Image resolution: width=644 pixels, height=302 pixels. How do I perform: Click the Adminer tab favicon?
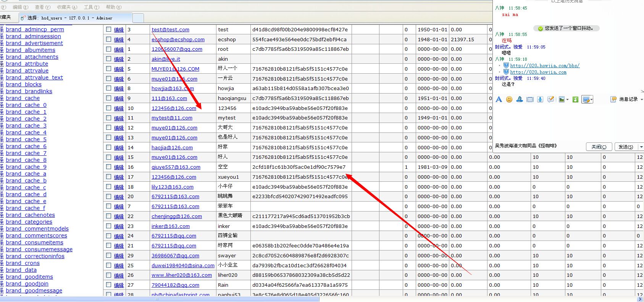(x=23, y=18)
